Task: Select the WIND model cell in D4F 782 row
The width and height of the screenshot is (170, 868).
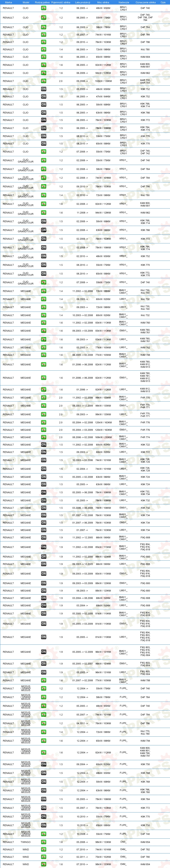Action: (x=25, y=849)
